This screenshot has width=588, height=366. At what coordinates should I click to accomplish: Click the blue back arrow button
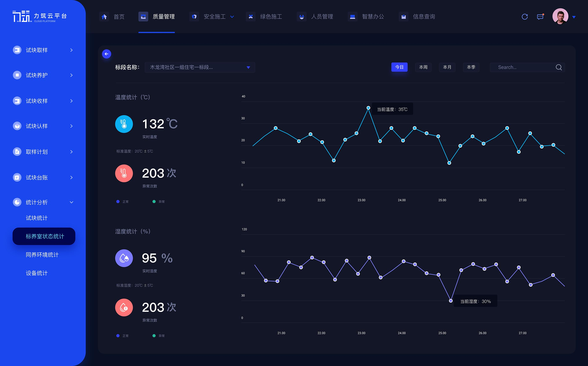point(106,54)
